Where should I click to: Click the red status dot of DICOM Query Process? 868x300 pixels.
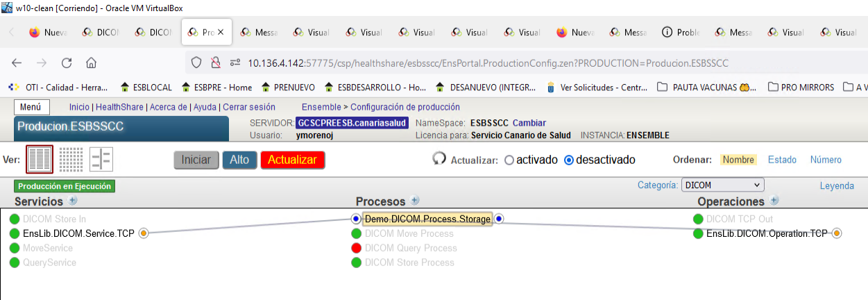(x=357, y=248)
